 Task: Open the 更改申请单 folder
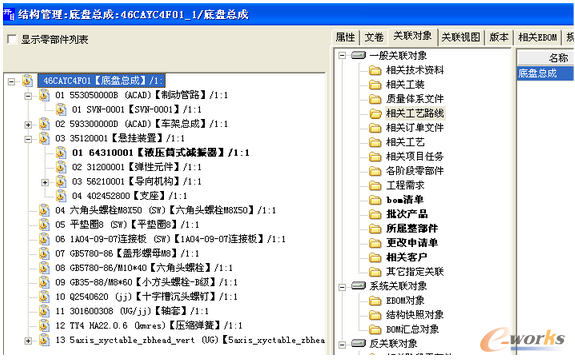tap(412, 243)
